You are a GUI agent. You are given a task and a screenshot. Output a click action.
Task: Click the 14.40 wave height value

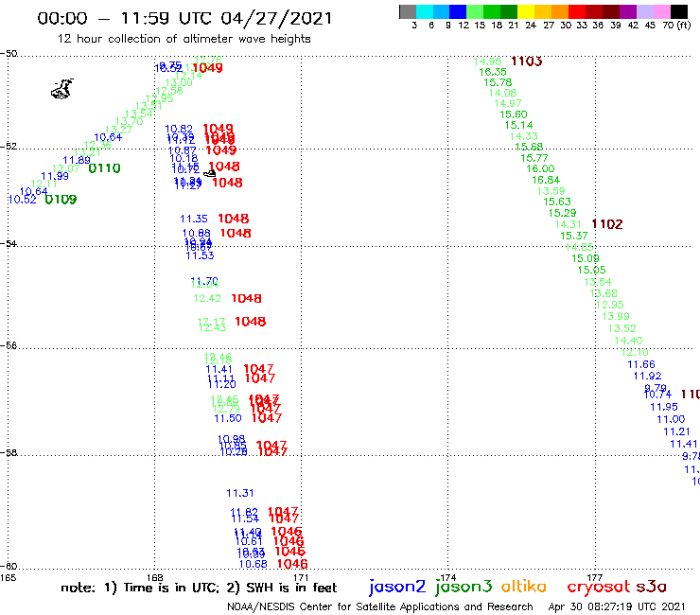[x=628, y=341]
